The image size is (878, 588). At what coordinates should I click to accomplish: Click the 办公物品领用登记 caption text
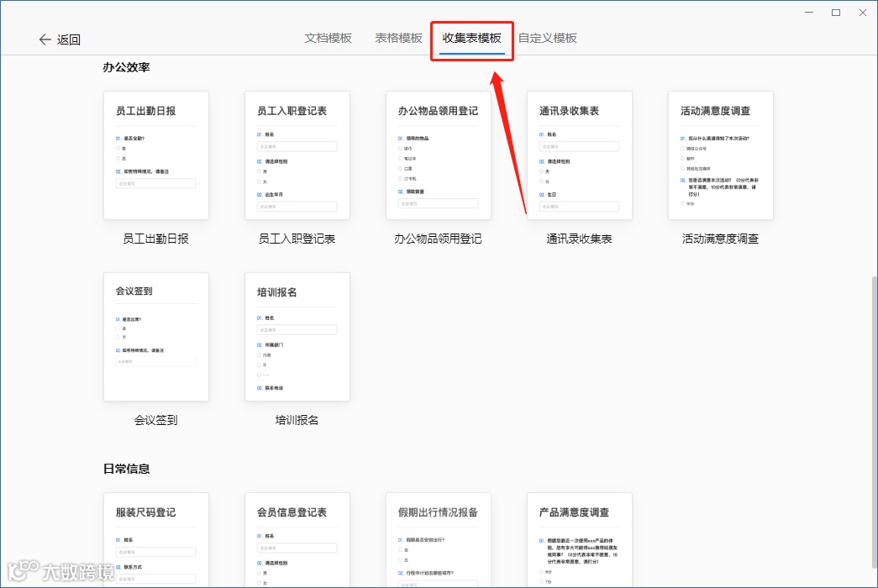tap(439, 239)
